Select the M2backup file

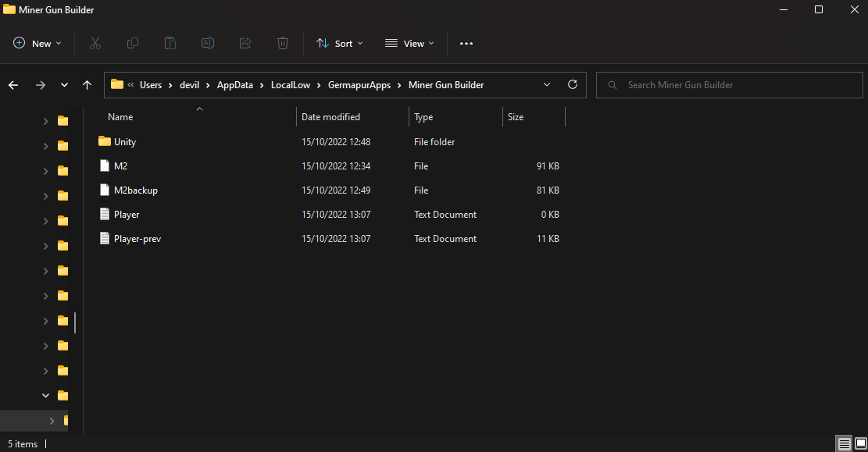click(136, 190)
